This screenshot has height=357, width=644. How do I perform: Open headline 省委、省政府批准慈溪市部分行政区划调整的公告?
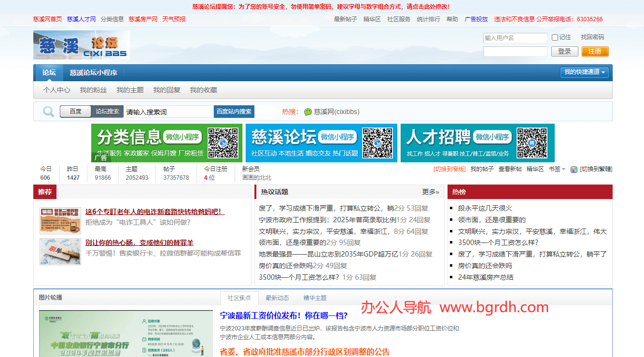click(305, 352)
